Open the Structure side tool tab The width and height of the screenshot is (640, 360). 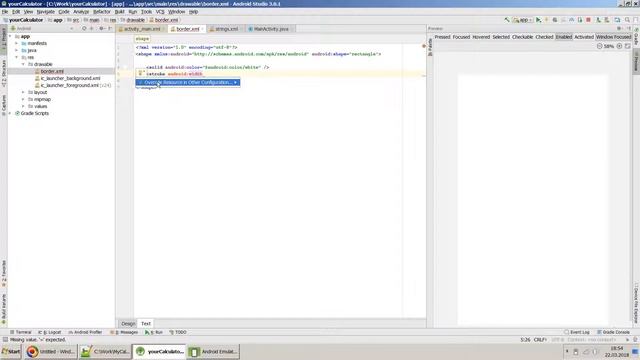pos(4,73)
